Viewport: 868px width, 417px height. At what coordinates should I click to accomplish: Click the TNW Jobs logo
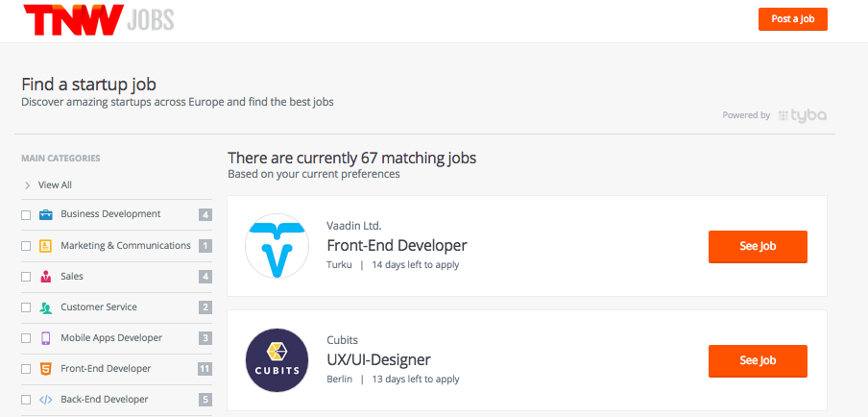pos(99,19)
